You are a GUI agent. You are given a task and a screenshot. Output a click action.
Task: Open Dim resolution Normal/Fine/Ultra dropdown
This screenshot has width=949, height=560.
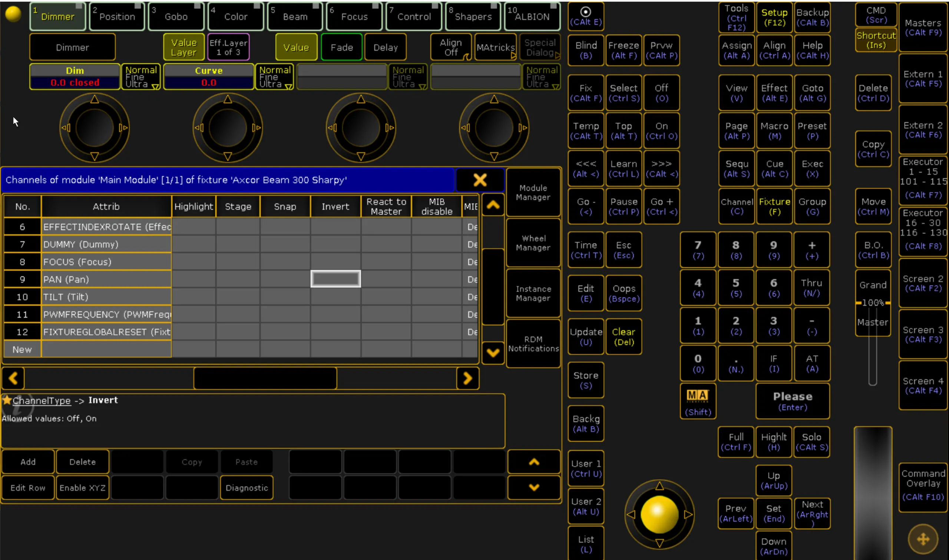141,77
